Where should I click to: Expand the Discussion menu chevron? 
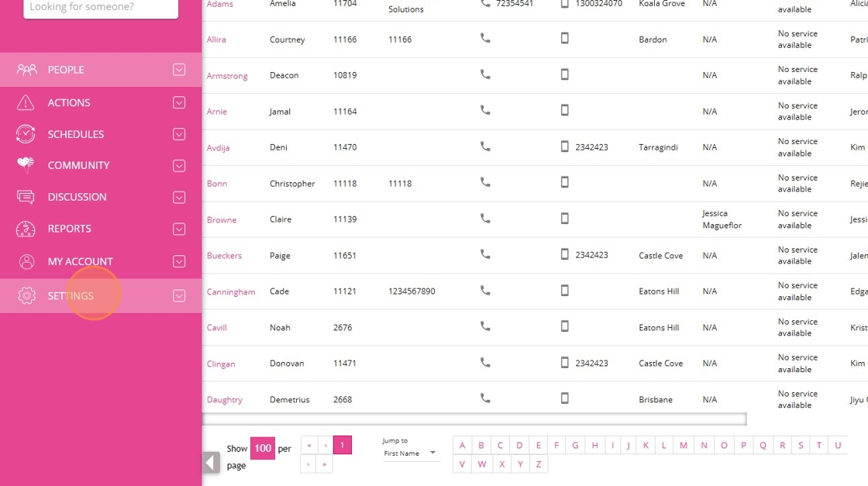pyautogui.click(x=179, y=197)
